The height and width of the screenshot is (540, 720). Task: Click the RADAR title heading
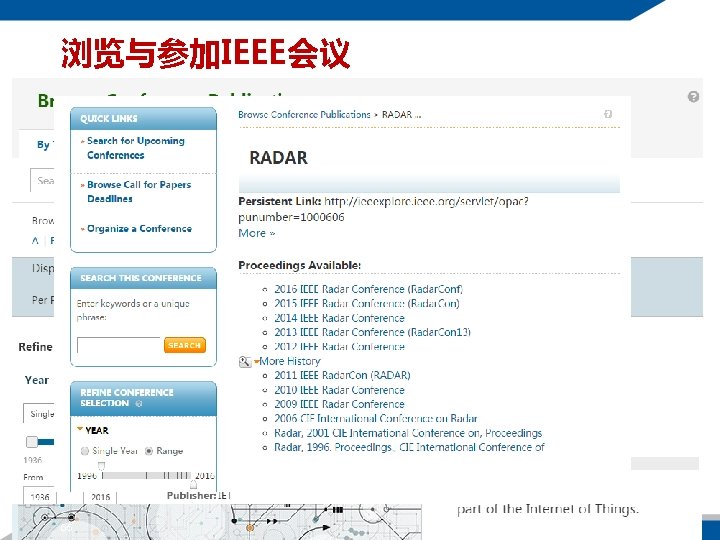pyautogui.click(x=278, y=158)
